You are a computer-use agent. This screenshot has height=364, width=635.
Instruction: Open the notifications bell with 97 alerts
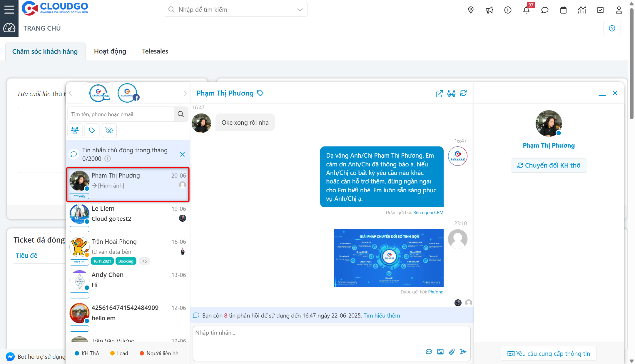click(527, 10)
